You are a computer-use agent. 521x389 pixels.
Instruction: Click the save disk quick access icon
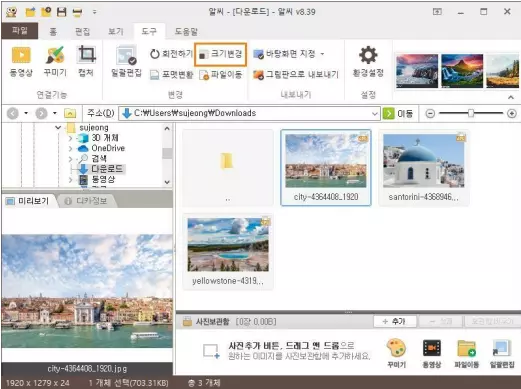(x=61, y=12)
